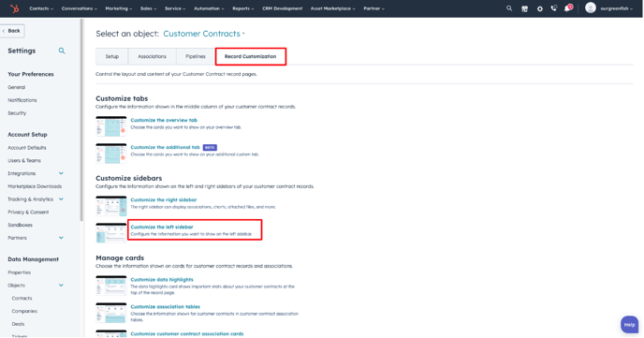Screen dimensions: 644x338
Task: Open the Service menu
Action: pyautogui.click(x=175, y=8)
